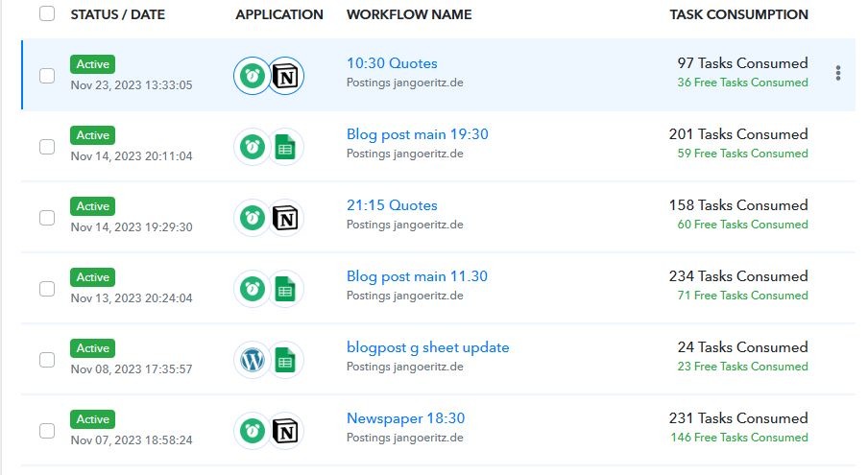This screenshot has height=475, width=868.
Task: Open the 21:15 Quotes workflow link
Action: coord(392,205)
